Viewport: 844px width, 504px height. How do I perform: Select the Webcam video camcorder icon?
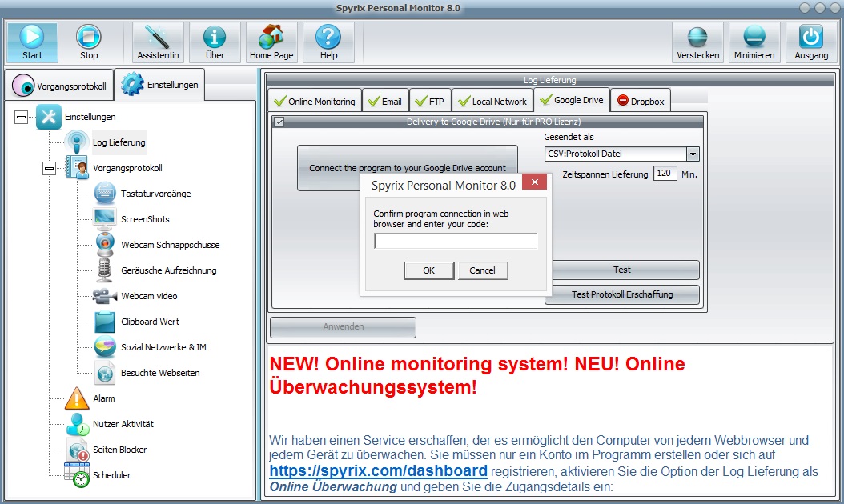tap(104, 296)
